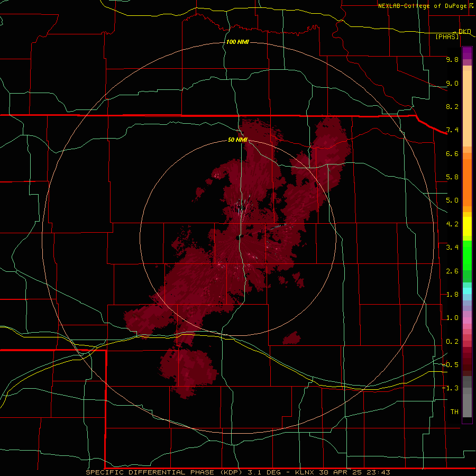Viewport: 476px width, 476px height.
Task: Click the 6.6 legend value
Action: (452, 153)
